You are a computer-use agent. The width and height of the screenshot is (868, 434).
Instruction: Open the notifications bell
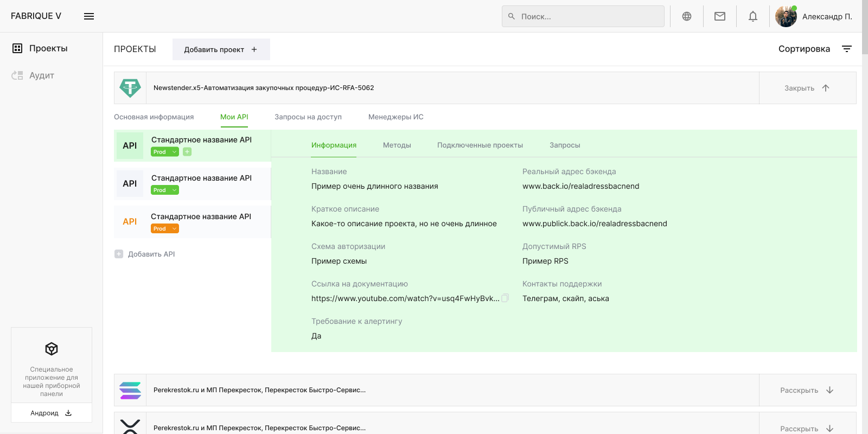click(753, 16)
